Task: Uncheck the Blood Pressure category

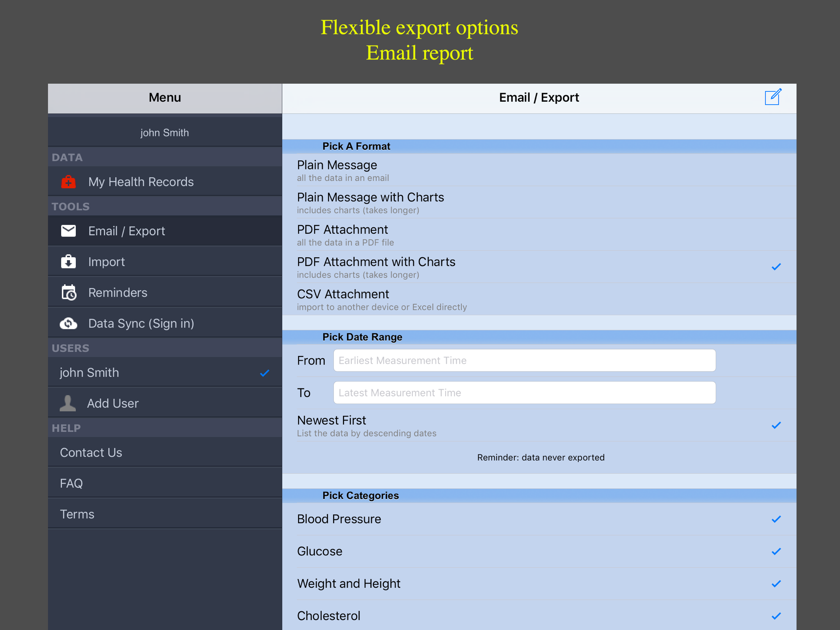Action: 776,519
